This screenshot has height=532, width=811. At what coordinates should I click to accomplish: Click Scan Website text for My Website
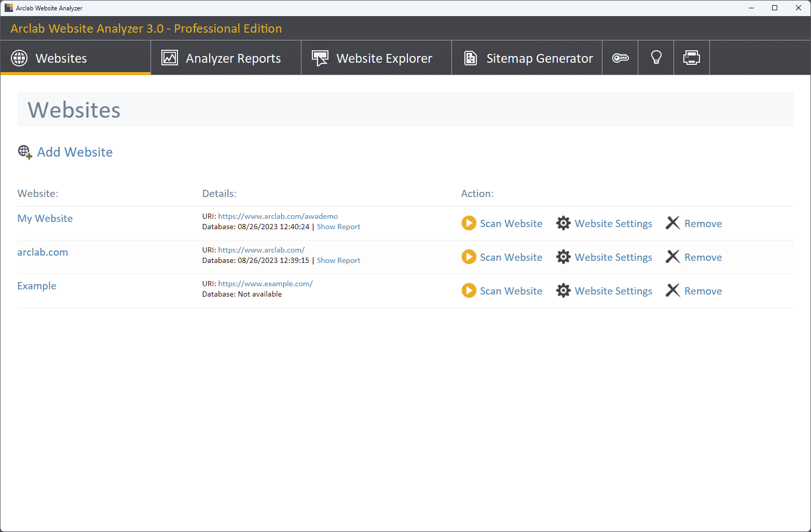511,223
